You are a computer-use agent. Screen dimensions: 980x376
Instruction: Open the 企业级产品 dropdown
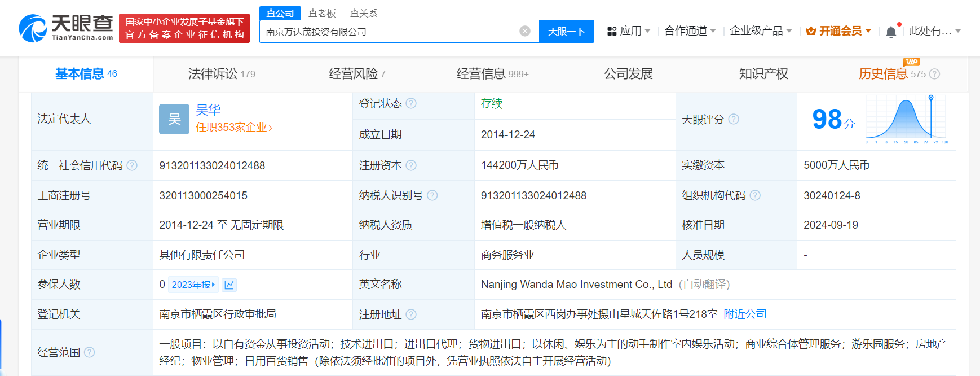760,31
